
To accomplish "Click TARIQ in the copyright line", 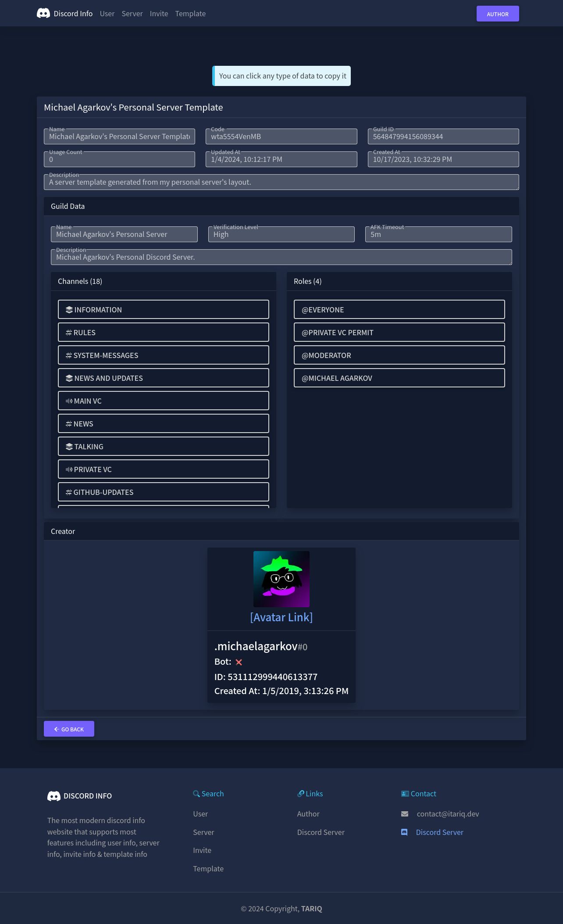I will tap(312, 909).
